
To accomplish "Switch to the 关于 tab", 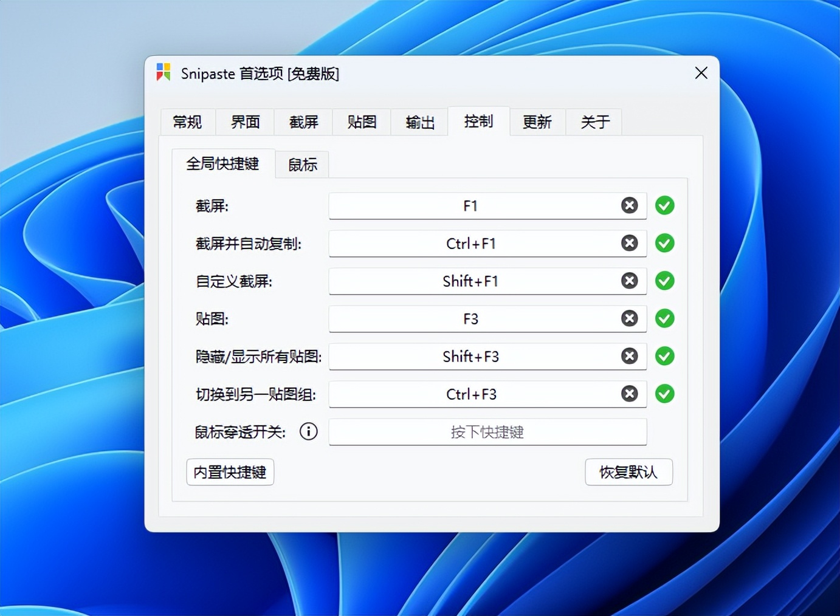I will point(594,122).
